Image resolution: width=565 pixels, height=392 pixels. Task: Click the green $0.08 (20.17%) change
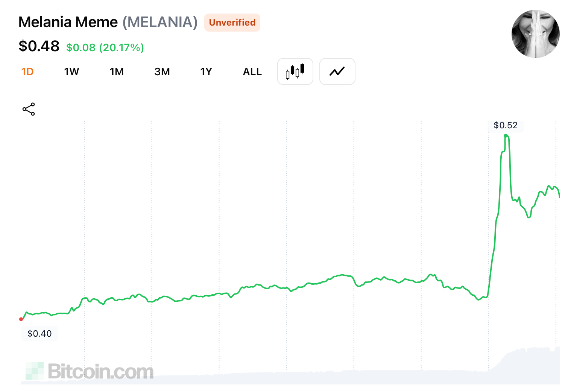105,48
